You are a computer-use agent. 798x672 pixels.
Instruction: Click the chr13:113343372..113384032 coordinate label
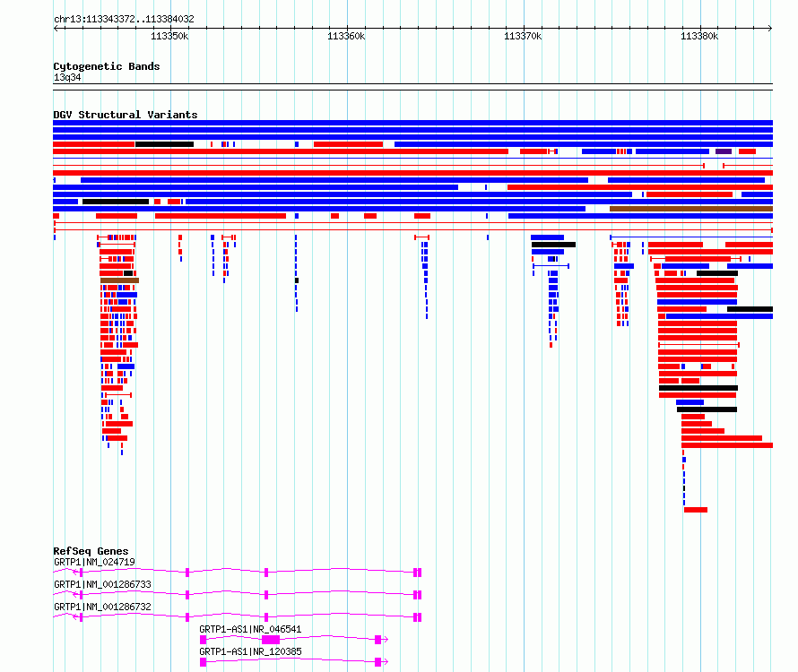point(124,20)
